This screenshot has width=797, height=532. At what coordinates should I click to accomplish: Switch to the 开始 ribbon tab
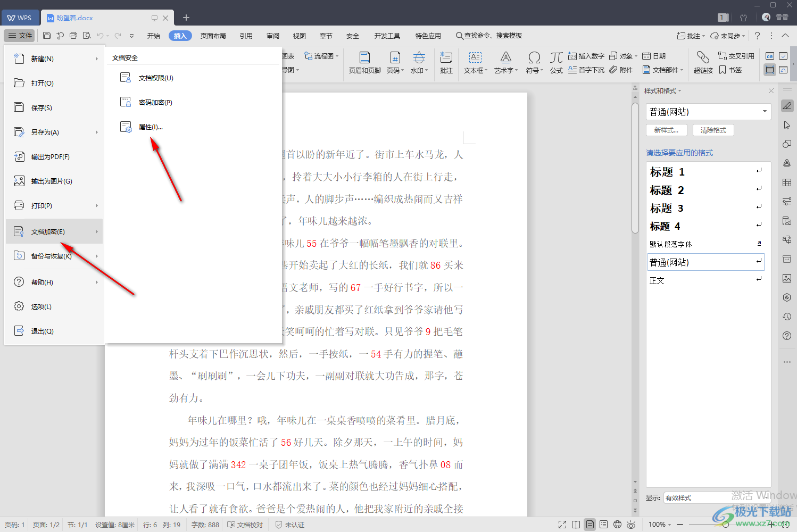point(154,36)
